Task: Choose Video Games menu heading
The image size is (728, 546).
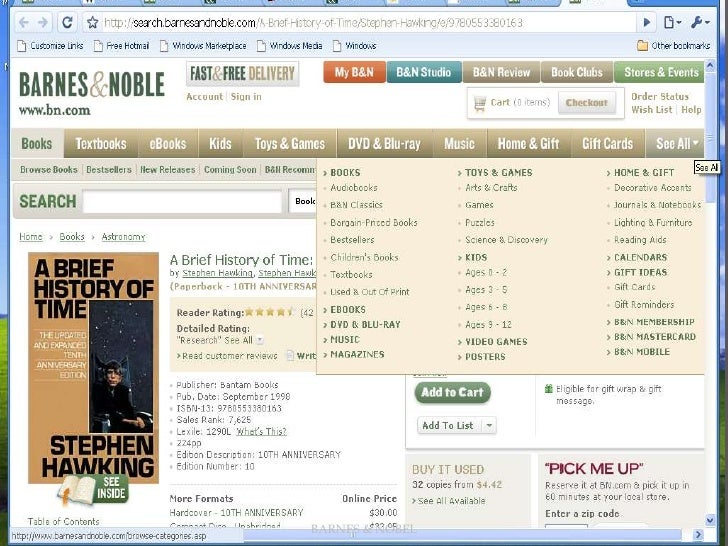Action: (496, 342)
